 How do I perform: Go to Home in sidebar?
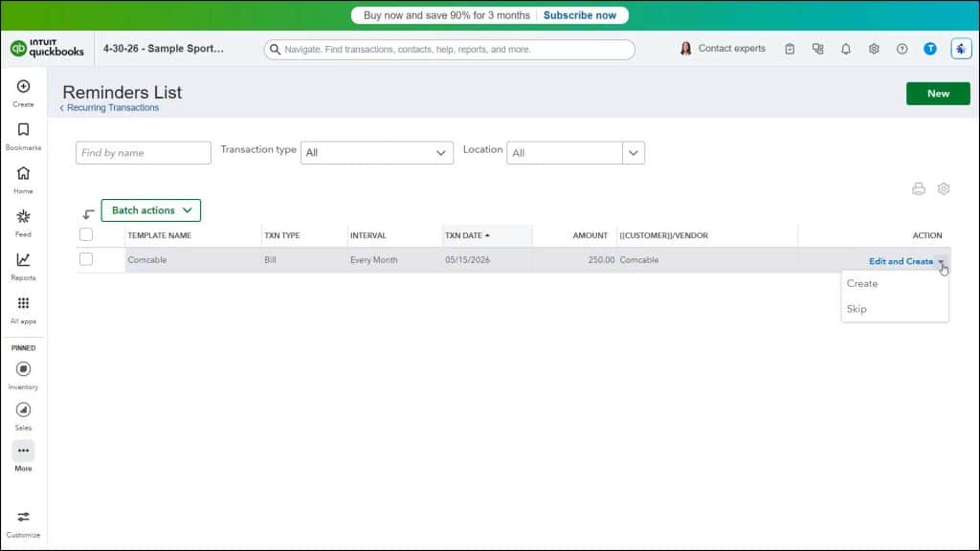coord(23,180)
